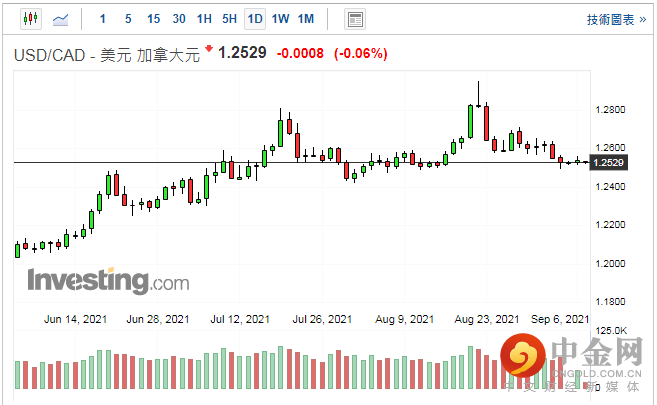657x405 pixels.
Task: Click the Investing.com logo watermark
Action: pos(107,280)
